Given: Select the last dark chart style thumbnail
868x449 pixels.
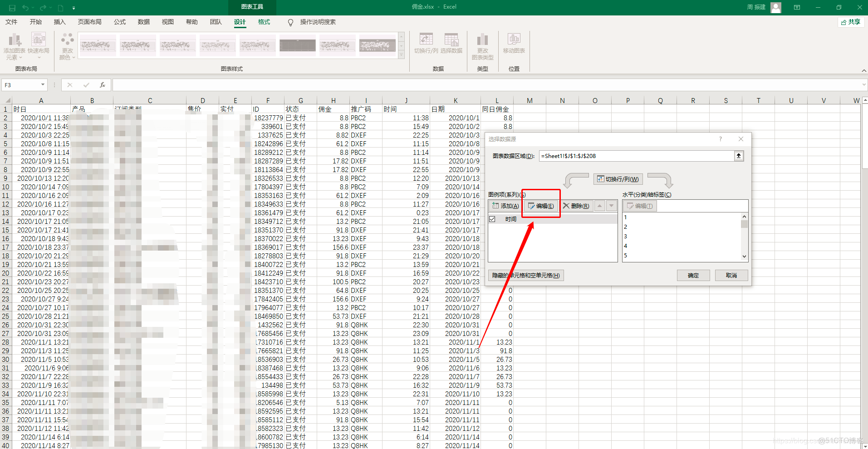Looking at the screenshot, I should [378, 45].
